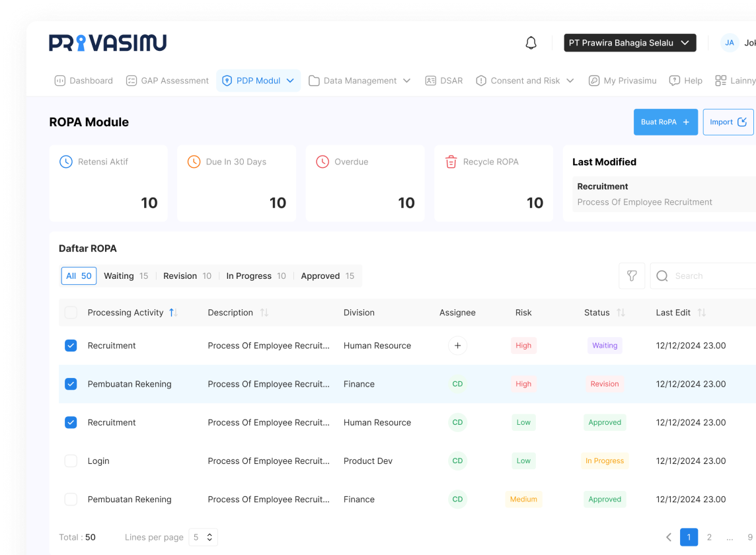Go to page 2
756x555 pixels.
point(709,537)
